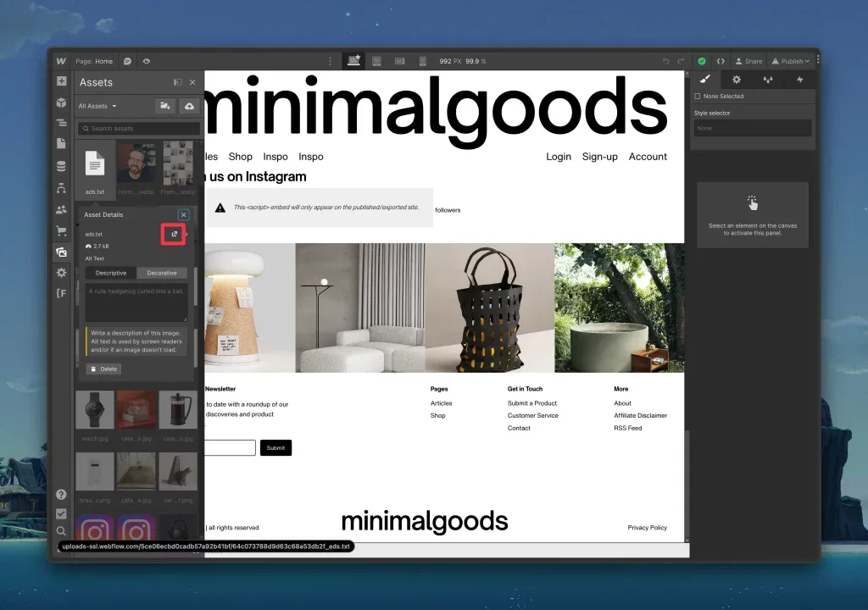Image resolution: width=868 pixels, height=610 pixels.
Task: Click the Share button
Action: (748, 62)
